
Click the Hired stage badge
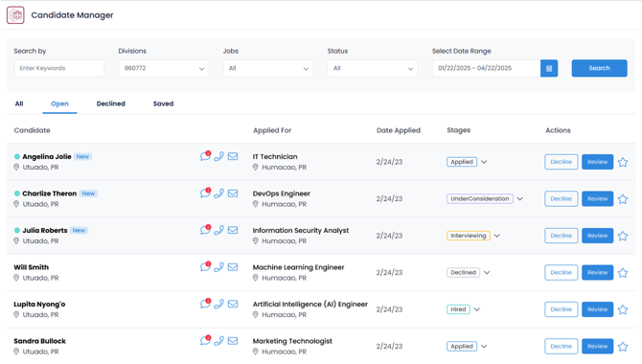point(458,309)
